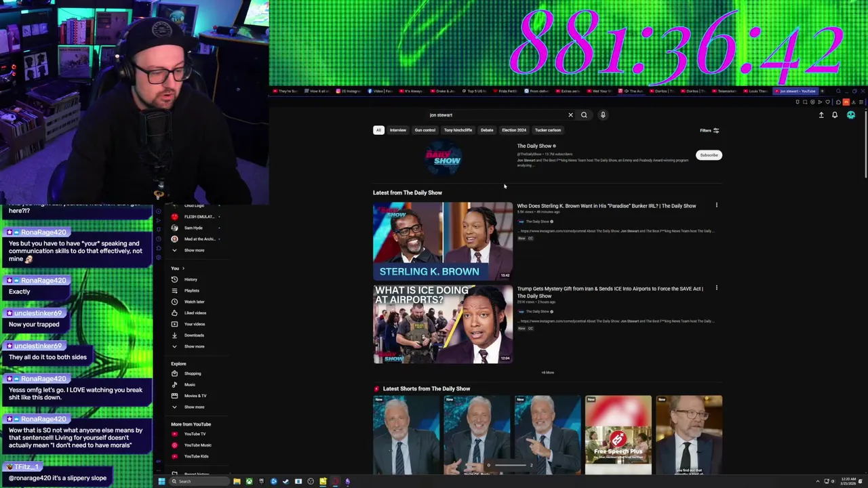Select the Election 2024 filter chip
The image size is (868, 488).
coord(514,130)
